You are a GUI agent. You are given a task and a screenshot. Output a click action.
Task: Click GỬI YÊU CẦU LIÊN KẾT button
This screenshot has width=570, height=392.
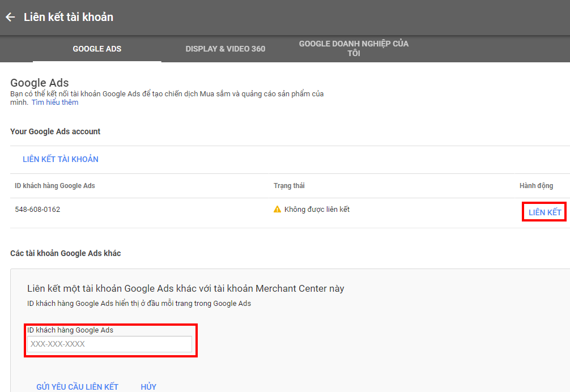pyautogui.click(x=78, y=387)
